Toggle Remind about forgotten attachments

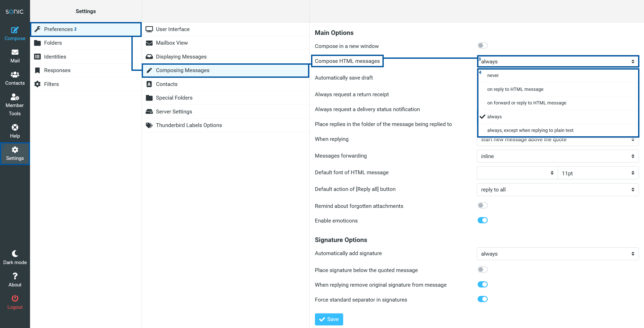click(483, 205)
